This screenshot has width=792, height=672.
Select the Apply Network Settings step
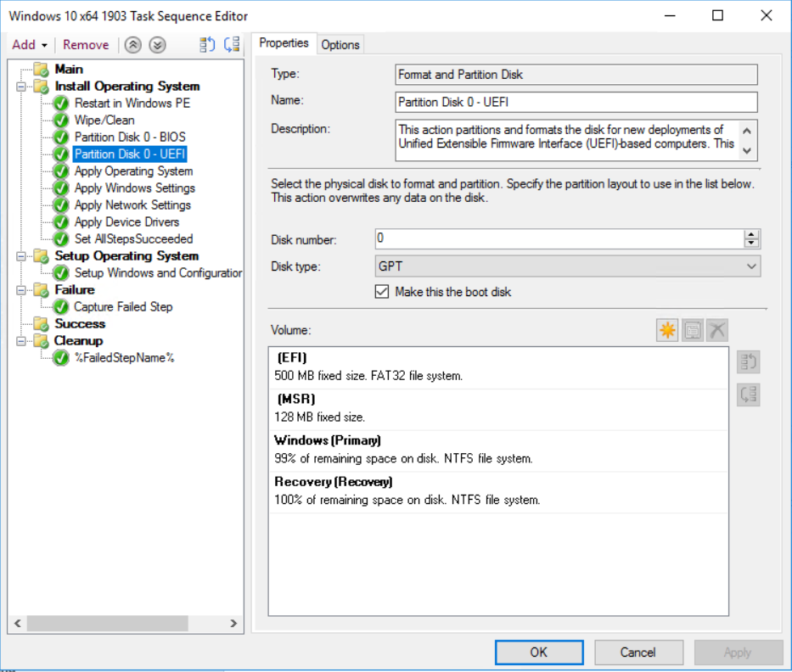[132, 205]
